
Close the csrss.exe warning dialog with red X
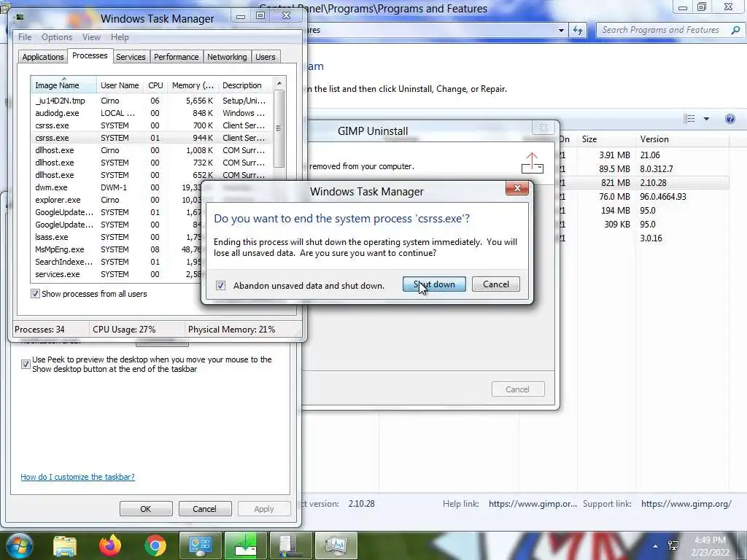517,189
